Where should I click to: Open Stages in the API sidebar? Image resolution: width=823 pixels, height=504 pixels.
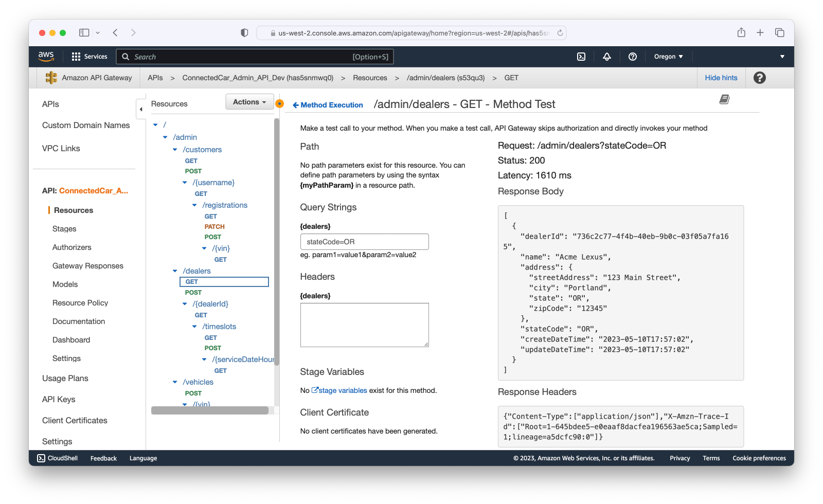(x=64, y=229)
